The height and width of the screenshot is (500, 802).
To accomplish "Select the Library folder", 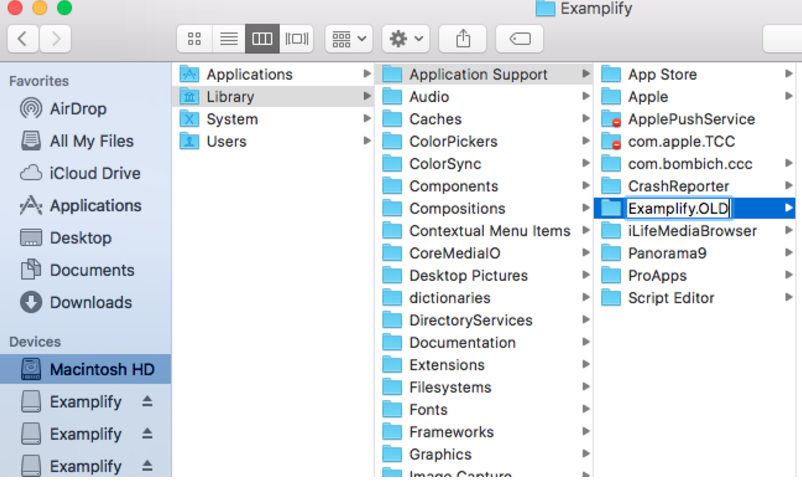I will click(275, 97).
